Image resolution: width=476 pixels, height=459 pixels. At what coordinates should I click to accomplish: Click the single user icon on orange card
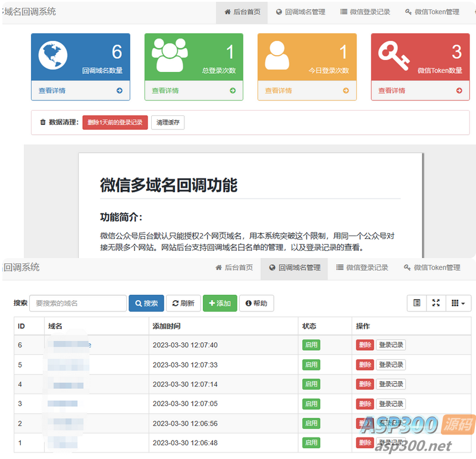[277, 55]
